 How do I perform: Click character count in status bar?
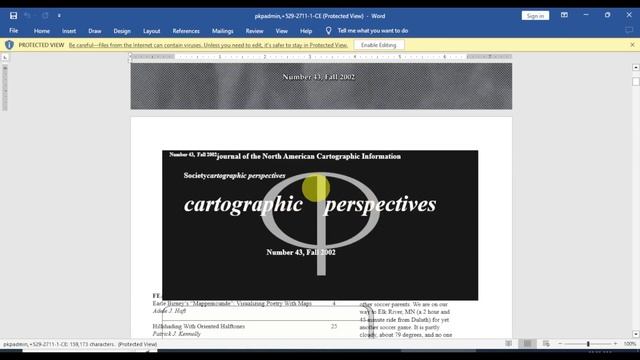coord(80,344)
